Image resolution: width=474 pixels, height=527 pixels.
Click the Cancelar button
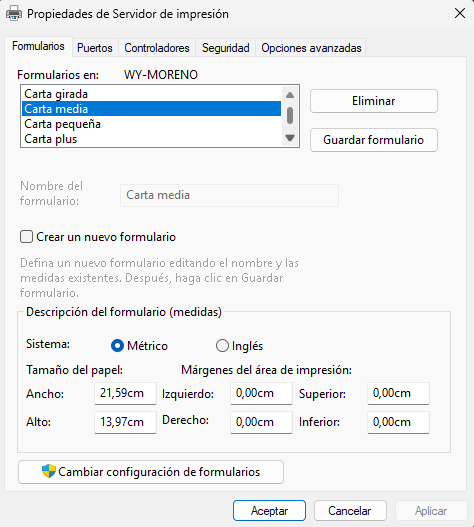(x=350, y=511)
